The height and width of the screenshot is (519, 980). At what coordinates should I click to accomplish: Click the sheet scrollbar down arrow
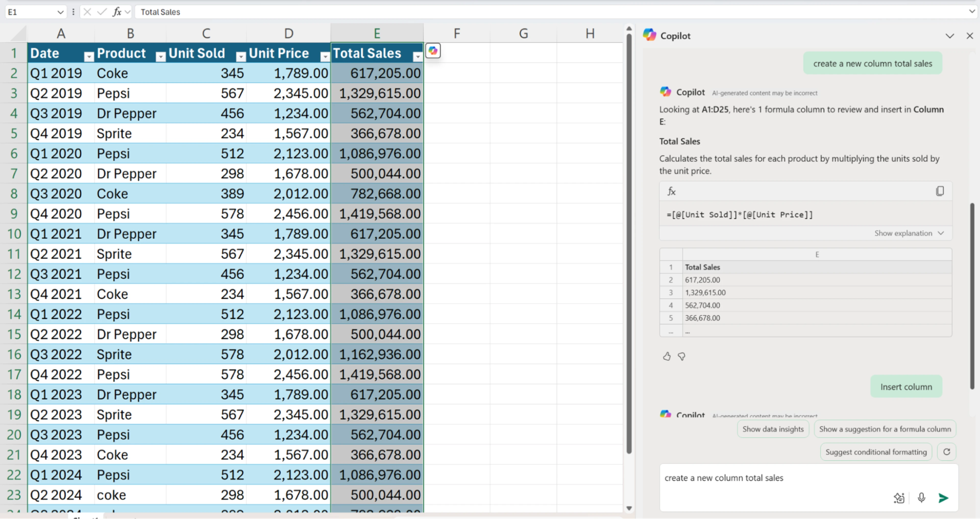629,508
